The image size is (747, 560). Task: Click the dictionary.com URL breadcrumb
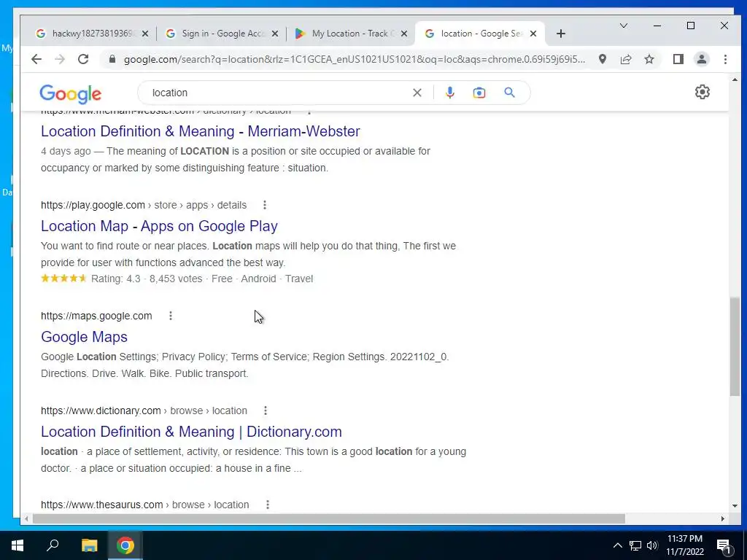click(144, 411)
